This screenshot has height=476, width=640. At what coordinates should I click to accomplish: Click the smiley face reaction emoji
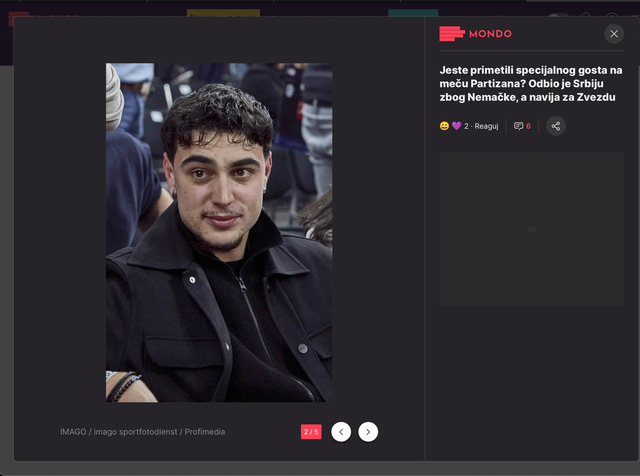click(x=444, y=126)
